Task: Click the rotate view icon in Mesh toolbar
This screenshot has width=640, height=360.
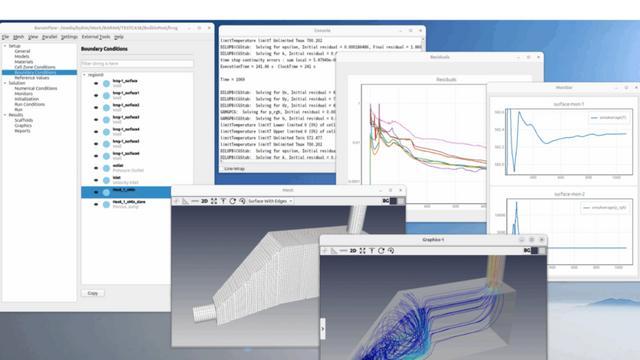Action: (233, 201)
